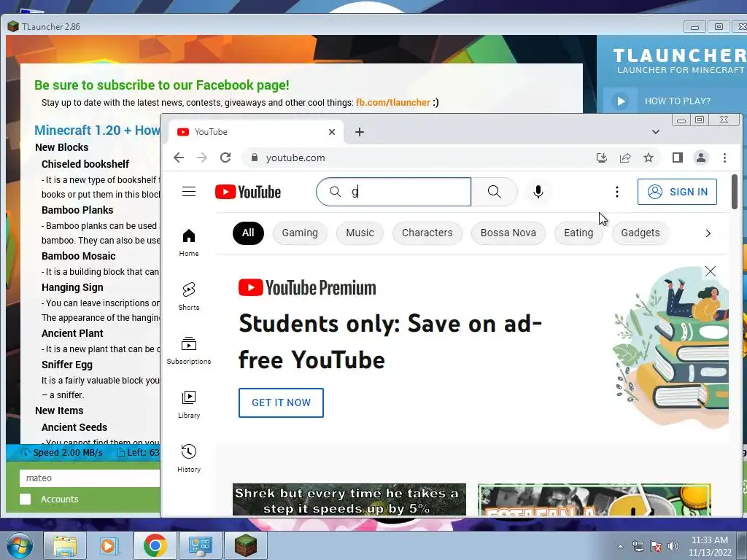747x560 pixels.
Task: Click HOW TO PLAY? in TLauncher
Action: 677,101
